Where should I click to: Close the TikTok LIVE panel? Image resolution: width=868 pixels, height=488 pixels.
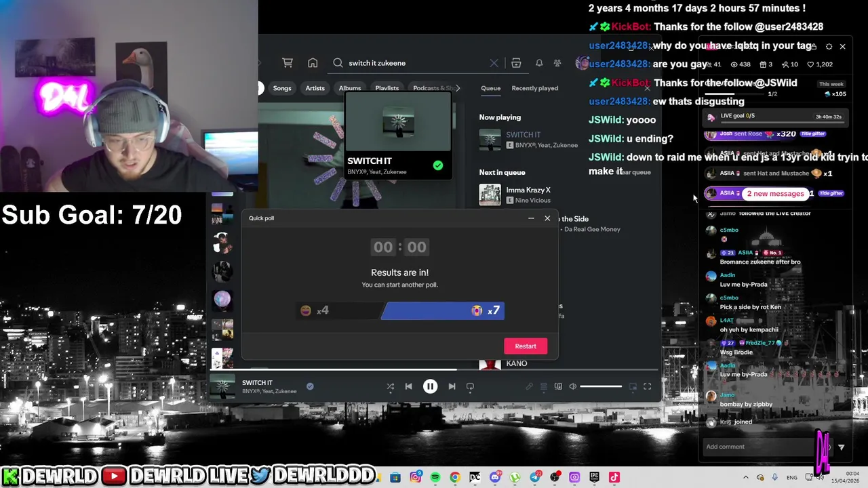[x=843, y=47]
